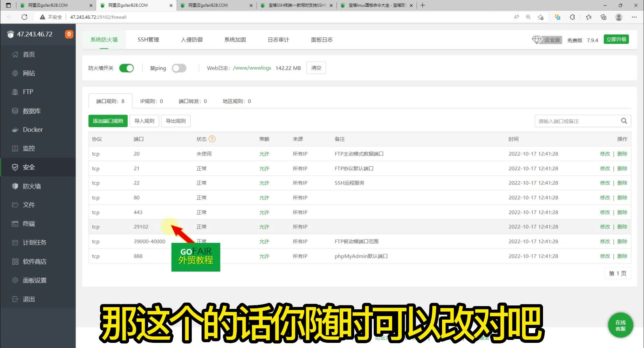Open the 防火墙 sidebar item

click(38, 186)
